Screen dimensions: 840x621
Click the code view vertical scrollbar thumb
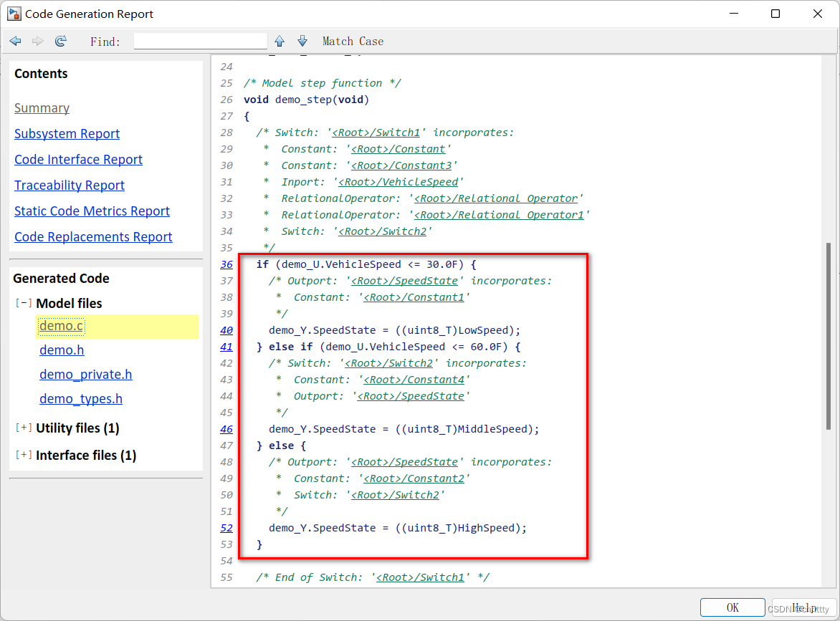click(x=829, y=336)
